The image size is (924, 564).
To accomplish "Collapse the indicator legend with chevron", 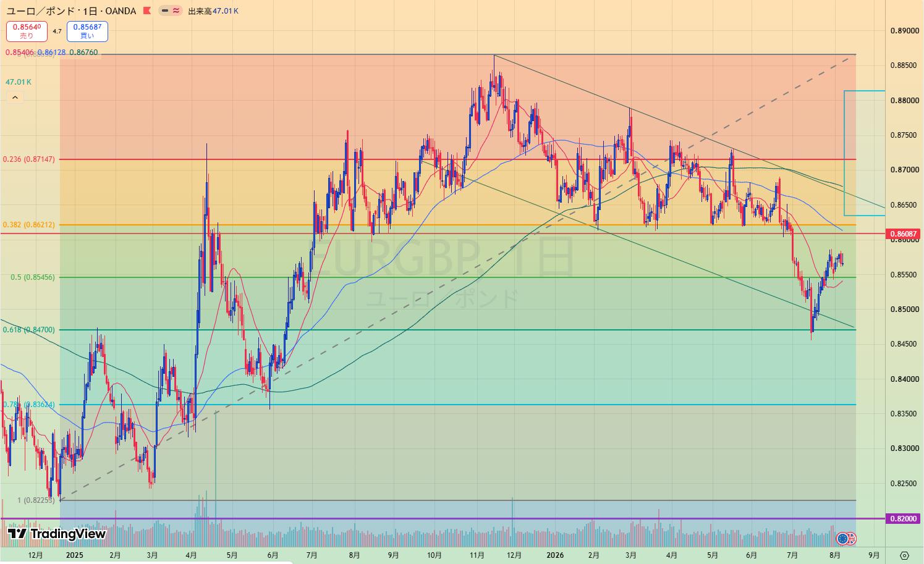I will pyautogui.click(x=15, y=98).
